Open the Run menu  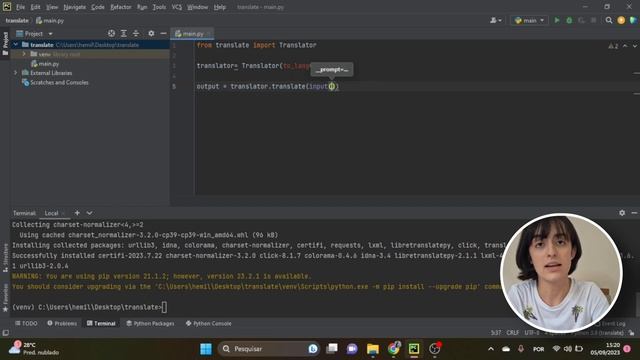coord(142,7)
